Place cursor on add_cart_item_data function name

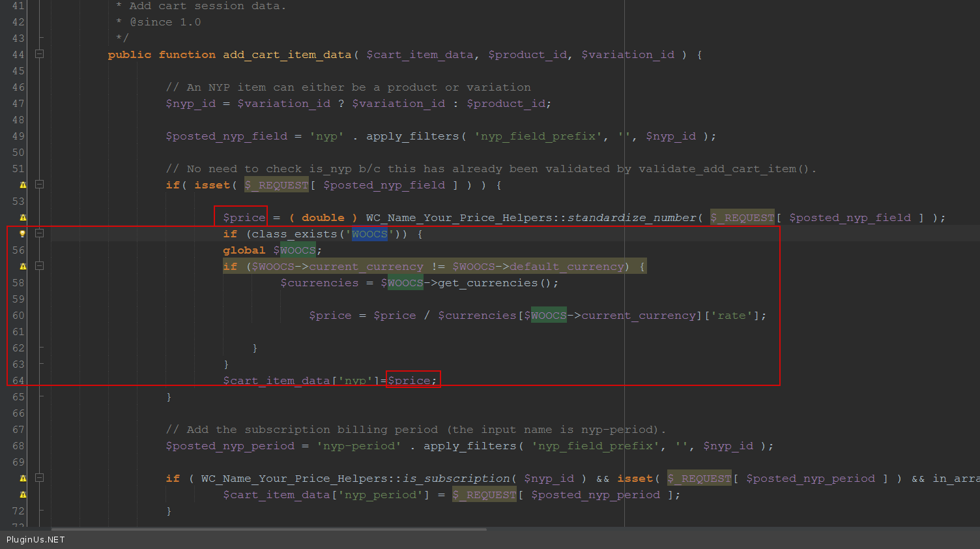click(287, 55)
